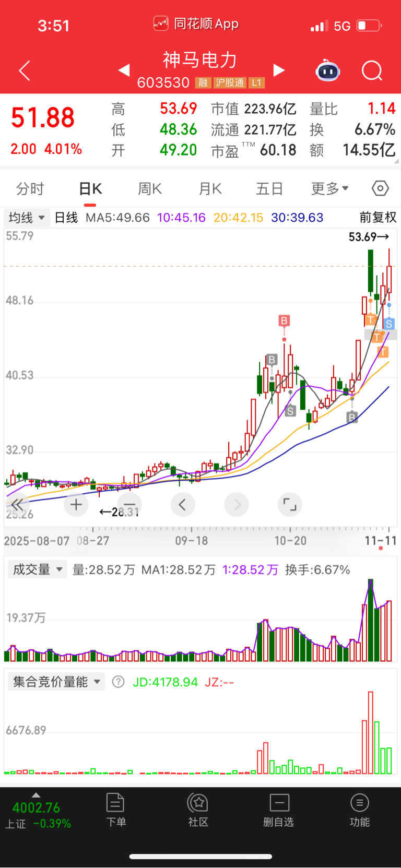Tap the yellow MA20 42.15 value
The width and height of the screenshot is (401, 868).
[239, 218]
